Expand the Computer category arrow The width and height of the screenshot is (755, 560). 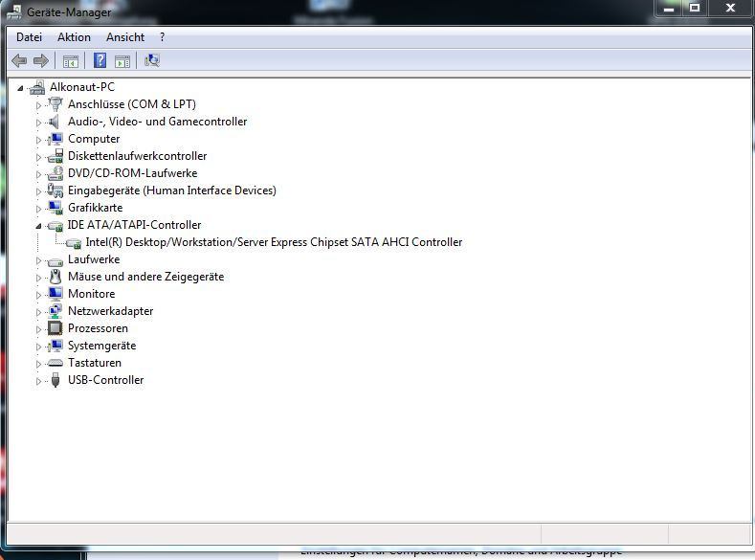(38, 140)
